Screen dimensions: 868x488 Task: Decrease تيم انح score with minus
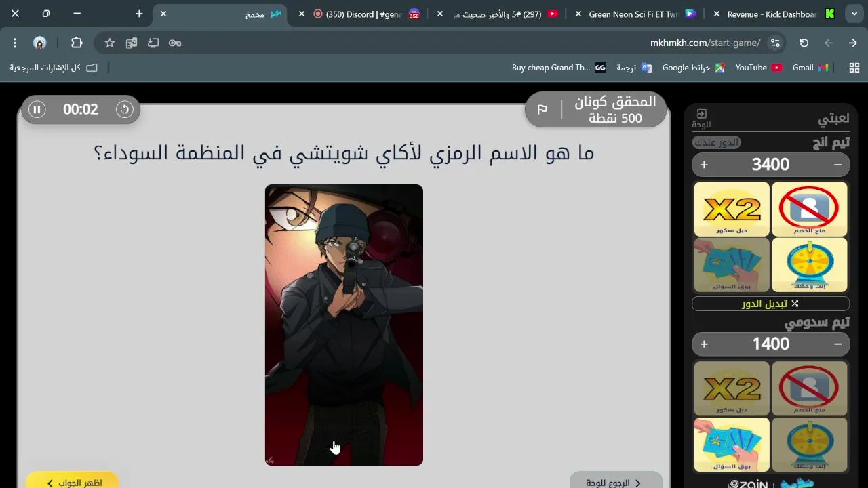click(x=838, y=165)
